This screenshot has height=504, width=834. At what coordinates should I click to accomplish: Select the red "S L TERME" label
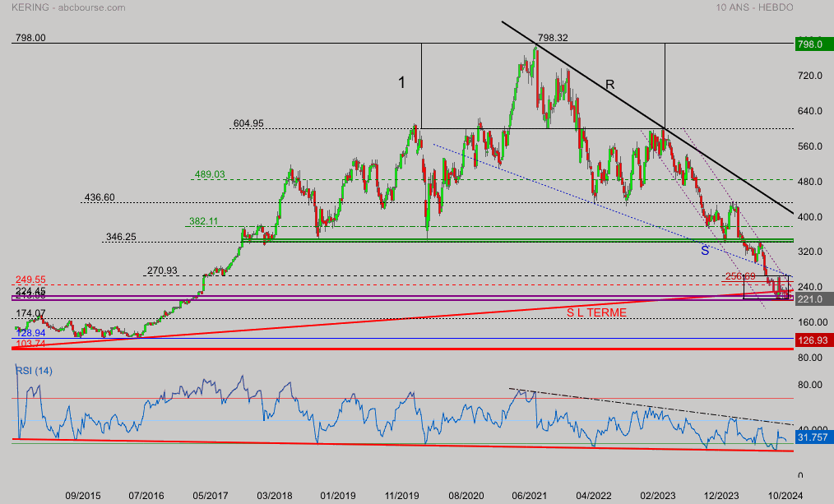tap(597, 312)
